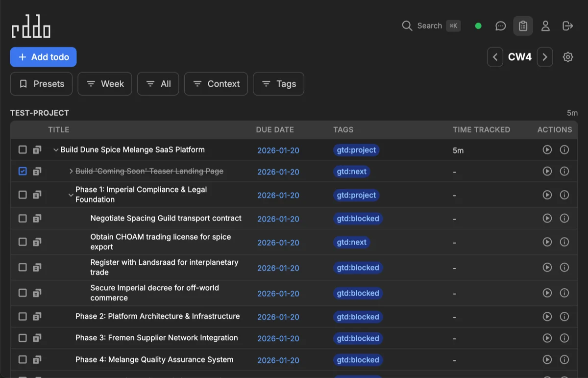Uncheck the completed Teaser Landing Page todo
Image resolution: width=588 pixels, height=378 pixels.
(23, 171)
